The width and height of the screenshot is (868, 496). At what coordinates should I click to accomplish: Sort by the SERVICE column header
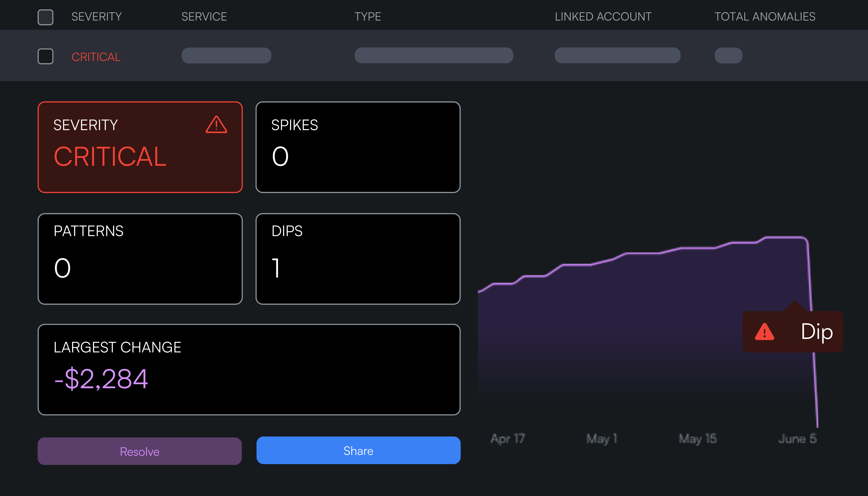click(x=204, y=17)
